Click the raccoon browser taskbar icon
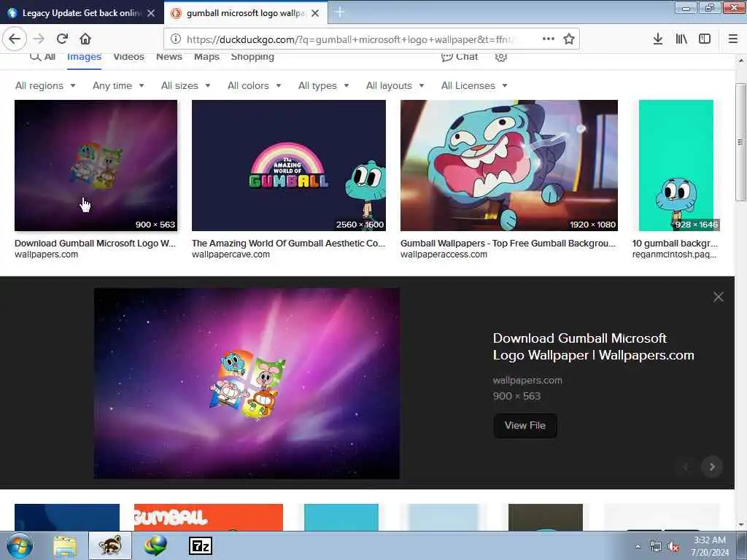The image size is (747, 560). [x=110, y=545]
